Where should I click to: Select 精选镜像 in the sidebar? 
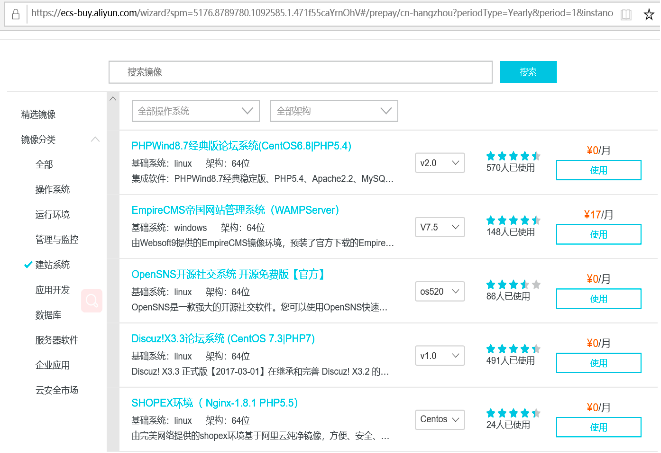tap(38, 115)
